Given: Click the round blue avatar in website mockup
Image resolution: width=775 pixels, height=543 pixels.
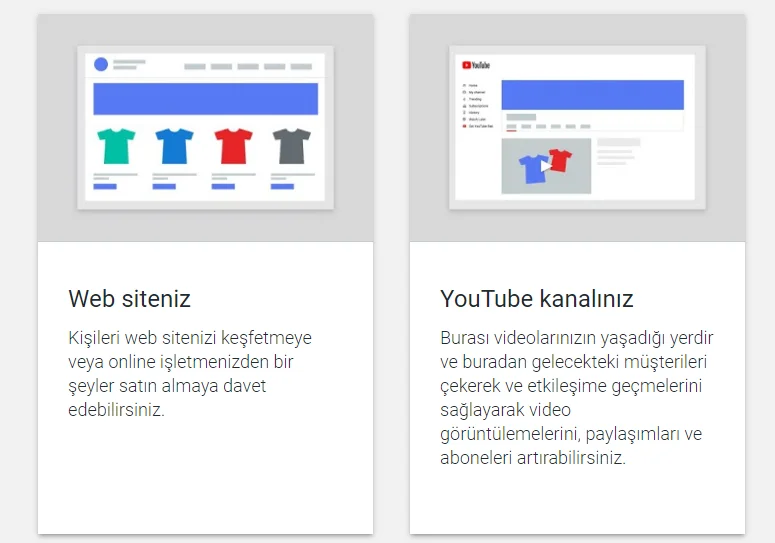Looking at the screenshot, I should point(101,64).
